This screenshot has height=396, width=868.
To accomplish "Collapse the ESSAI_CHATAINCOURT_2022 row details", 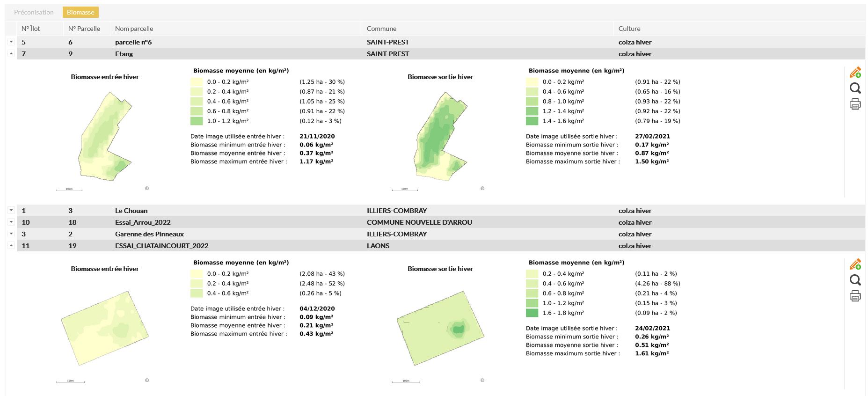I will click(11, 245).
